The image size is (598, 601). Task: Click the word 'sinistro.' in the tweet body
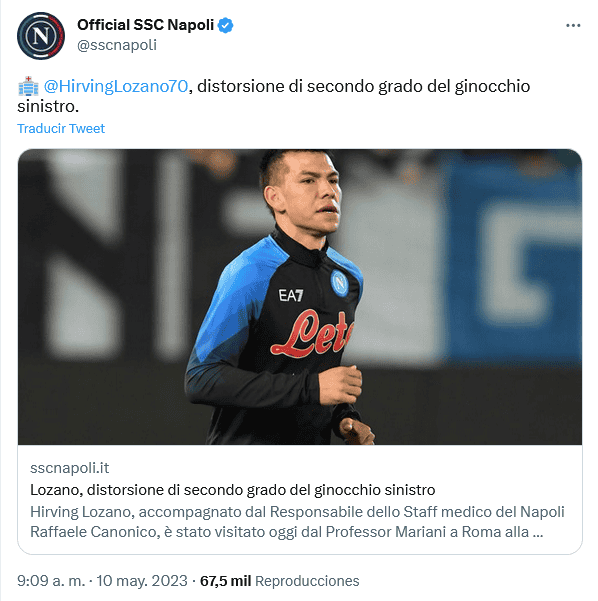[x=48, y=107]
